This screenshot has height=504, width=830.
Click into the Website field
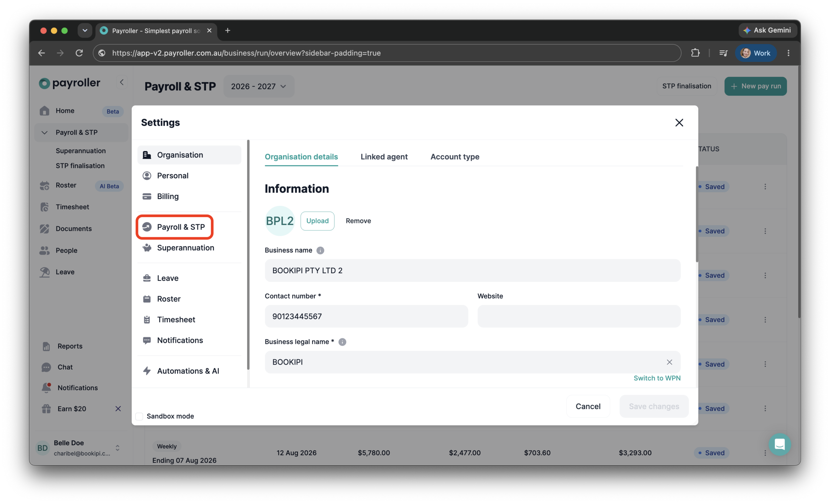click(579, 316)
